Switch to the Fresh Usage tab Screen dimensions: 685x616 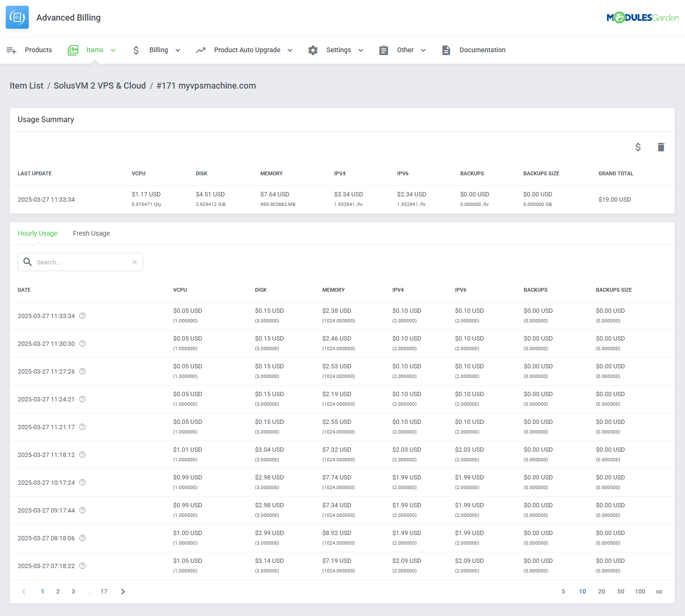[x=91, y=233]
